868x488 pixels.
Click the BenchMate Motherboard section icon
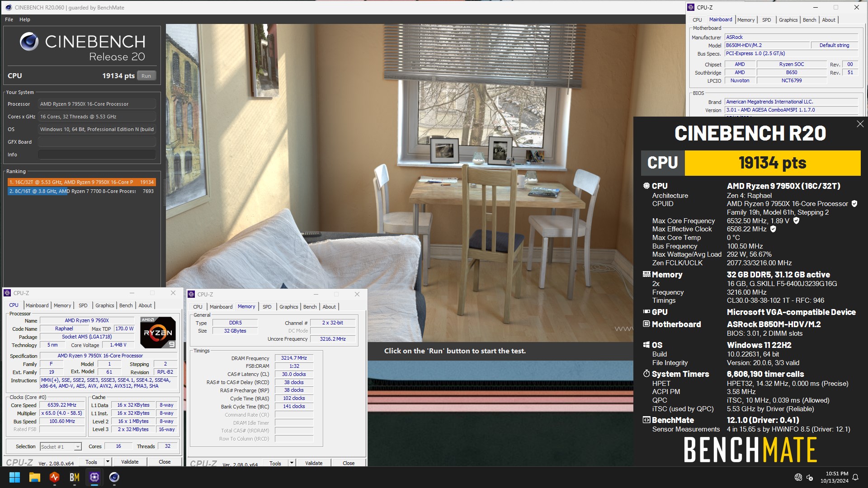[x=646, y=324]
